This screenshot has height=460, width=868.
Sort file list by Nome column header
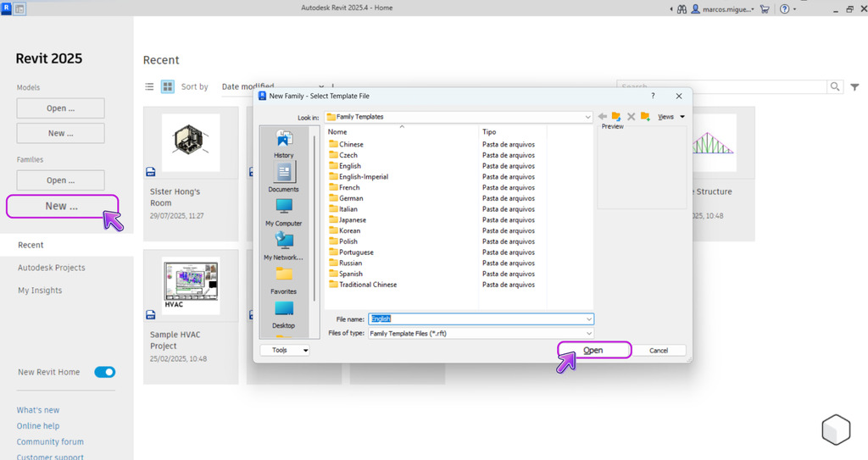click(x=401, y=132)
